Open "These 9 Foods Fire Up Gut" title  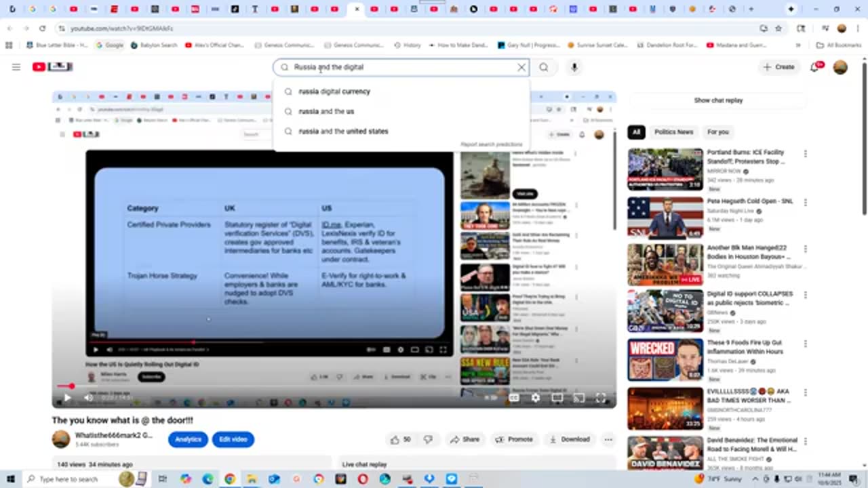click(745, 347)
